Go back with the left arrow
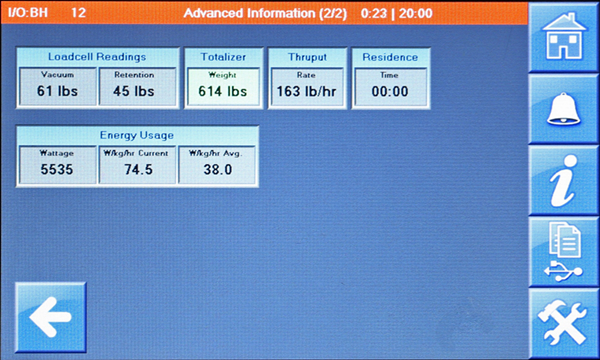Viewport: 600px width, 360px height. click(x=51, y=317)
